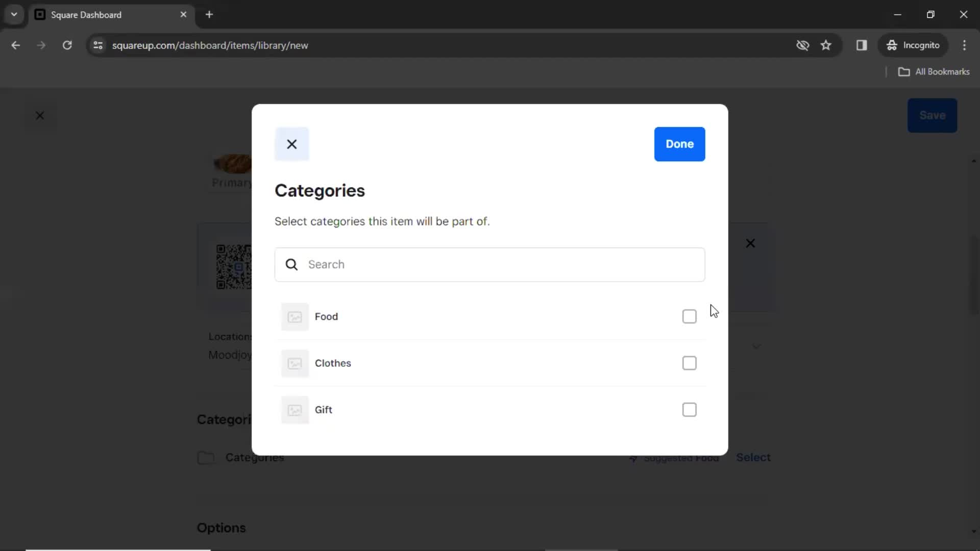Click the Food category image placeholder

coord(295,317)
